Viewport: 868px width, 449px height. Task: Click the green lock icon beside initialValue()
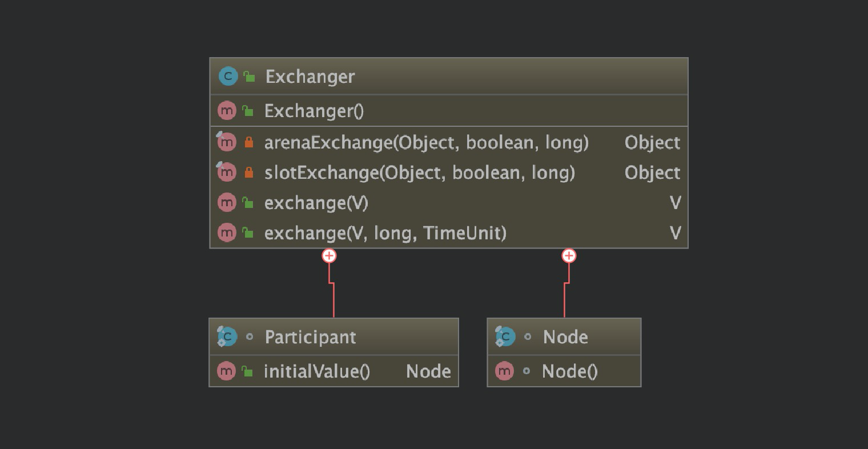point(248,371)
